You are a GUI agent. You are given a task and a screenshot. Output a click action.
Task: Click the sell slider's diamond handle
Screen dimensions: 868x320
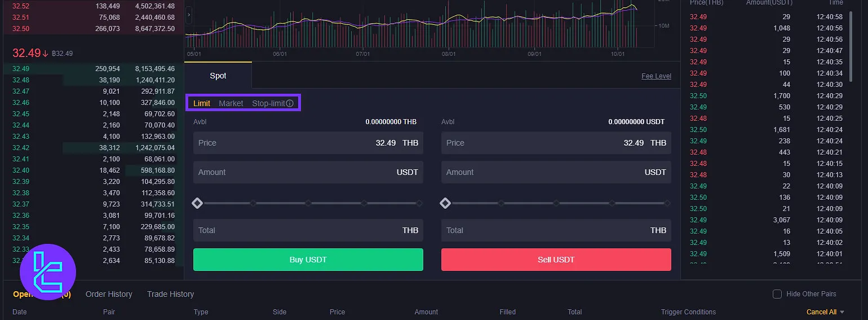point(445,203)
